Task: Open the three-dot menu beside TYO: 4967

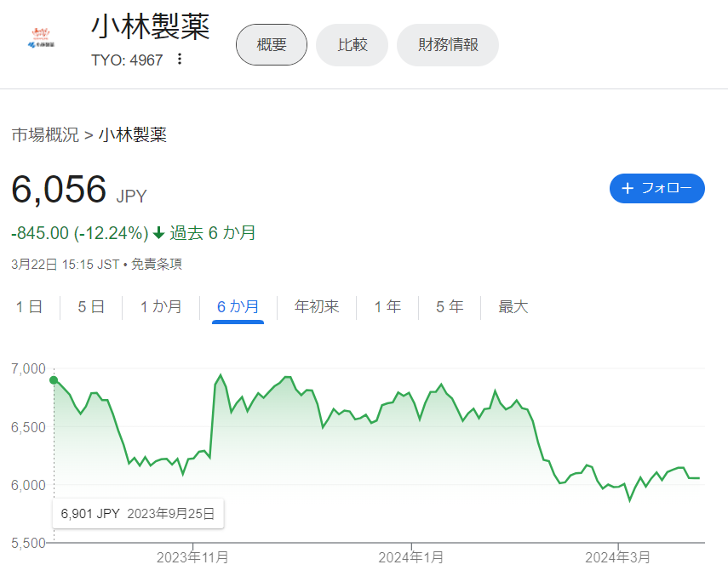Action: (x=179, y=59)
